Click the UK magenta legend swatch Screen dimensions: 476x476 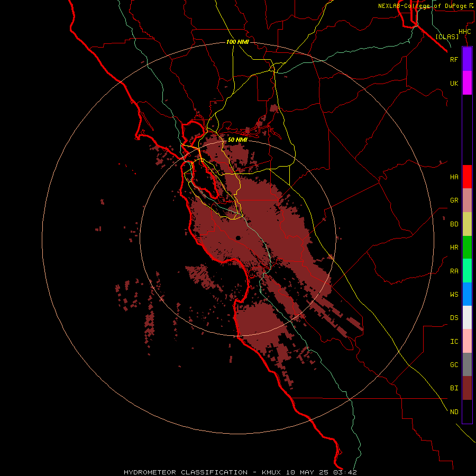click(x=467, y=83)
